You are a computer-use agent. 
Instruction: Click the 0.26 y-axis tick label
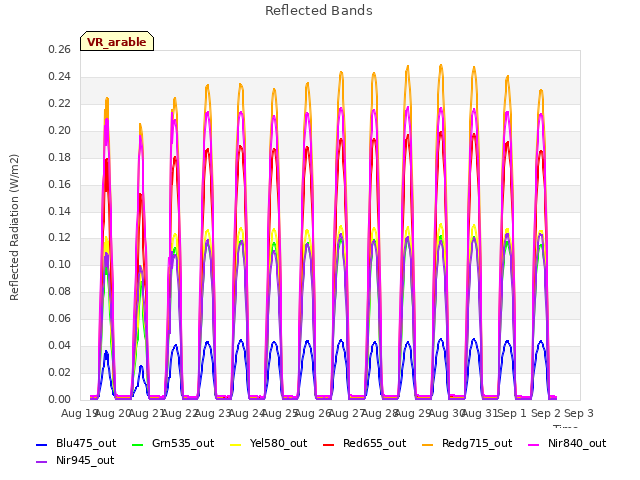coord(60,50)
